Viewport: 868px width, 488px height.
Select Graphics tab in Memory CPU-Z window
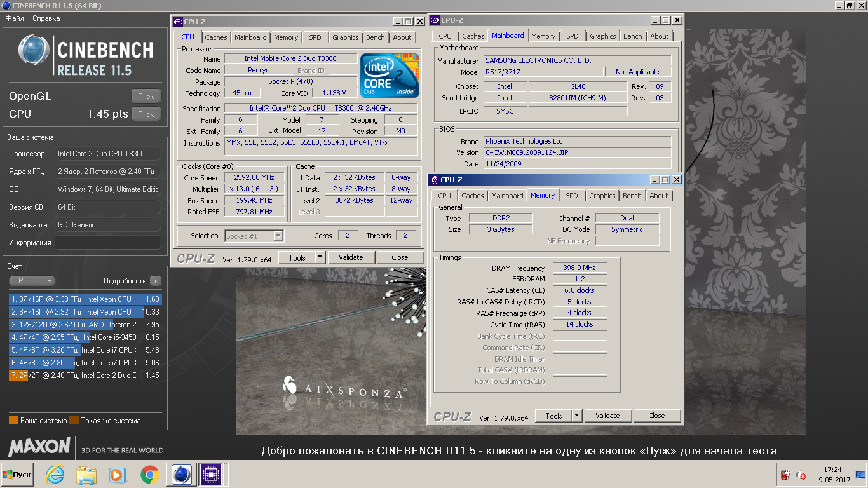(x=602, y=196)
